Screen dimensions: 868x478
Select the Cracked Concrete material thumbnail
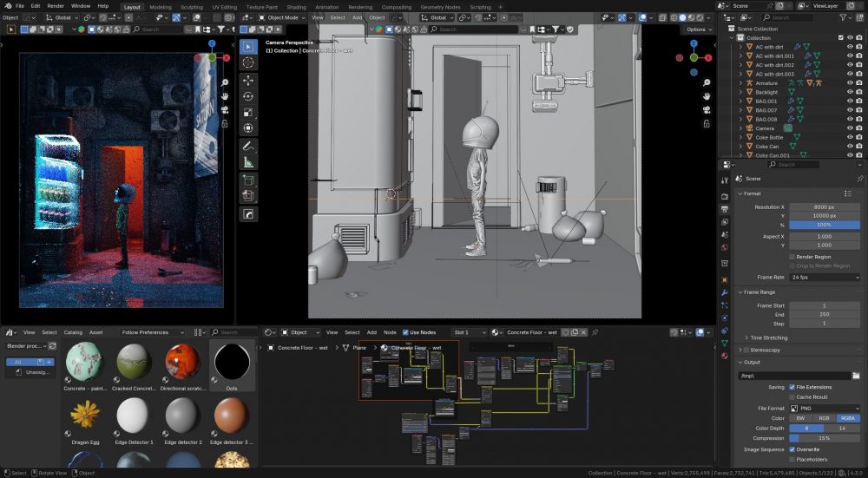click(134, 362)
